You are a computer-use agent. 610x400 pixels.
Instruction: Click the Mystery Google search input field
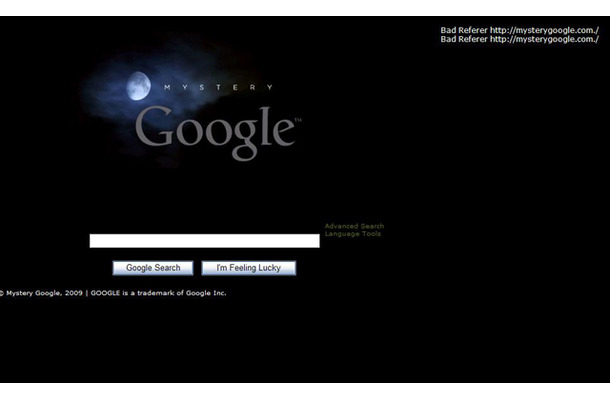coord(205,241)
